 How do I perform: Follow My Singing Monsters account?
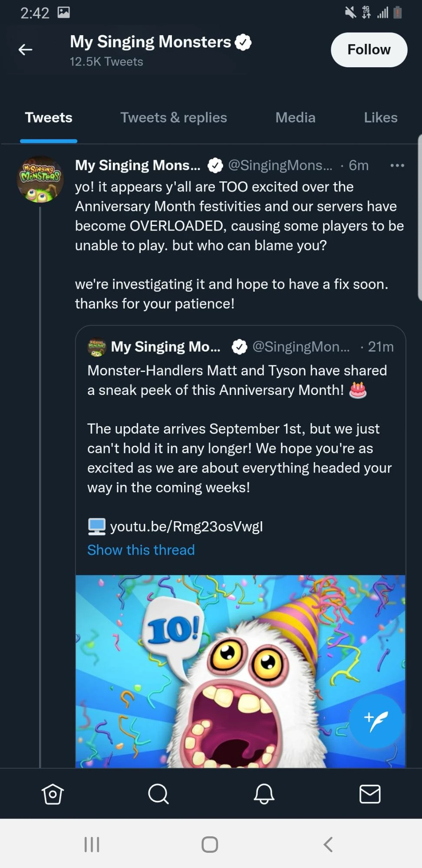[369, 50]
